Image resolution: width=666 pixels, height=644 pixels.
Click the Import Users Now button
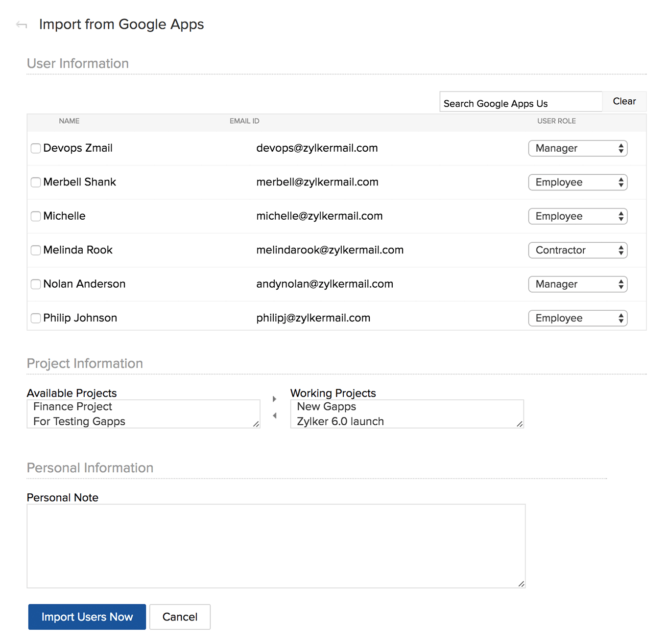pos(87,617)
